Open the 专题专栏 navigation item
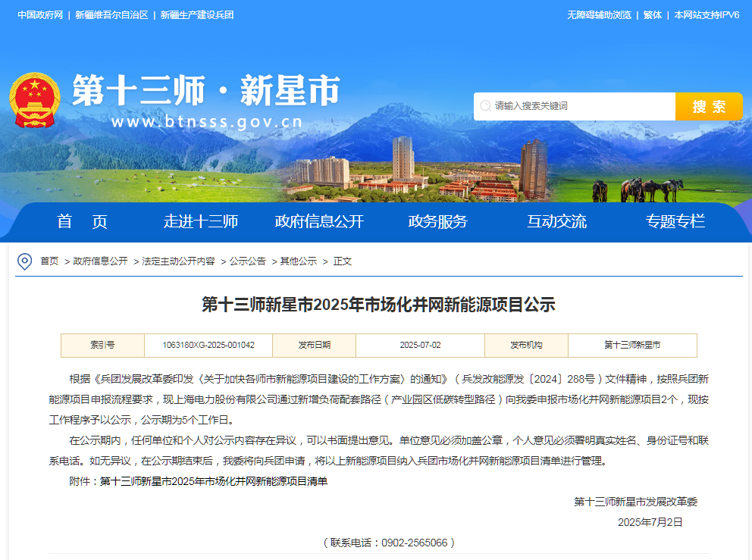This screenshot has width=752, height=560. [x=675, y=221]
